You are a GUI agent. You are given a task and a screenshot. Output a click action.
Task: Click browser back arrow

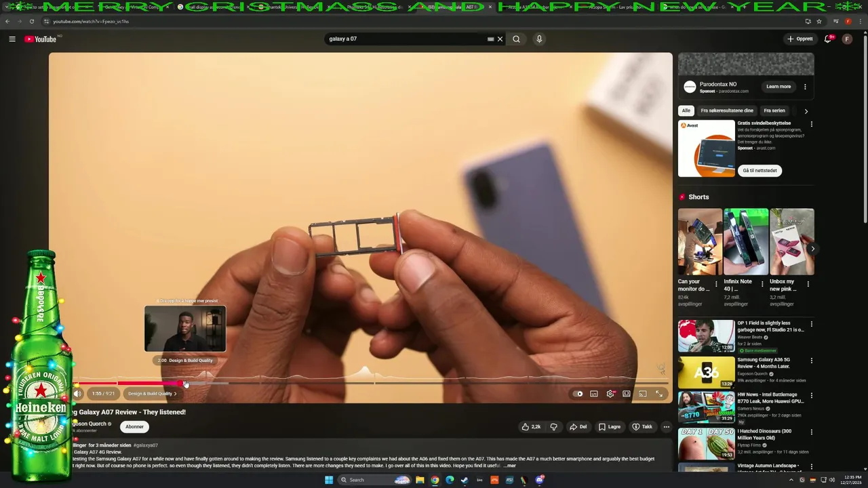[7, 21]
